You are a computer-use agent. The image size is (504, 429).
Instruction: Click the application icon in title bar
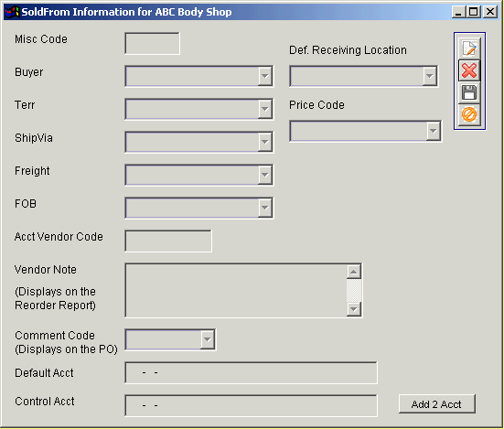tap(12, 12)
